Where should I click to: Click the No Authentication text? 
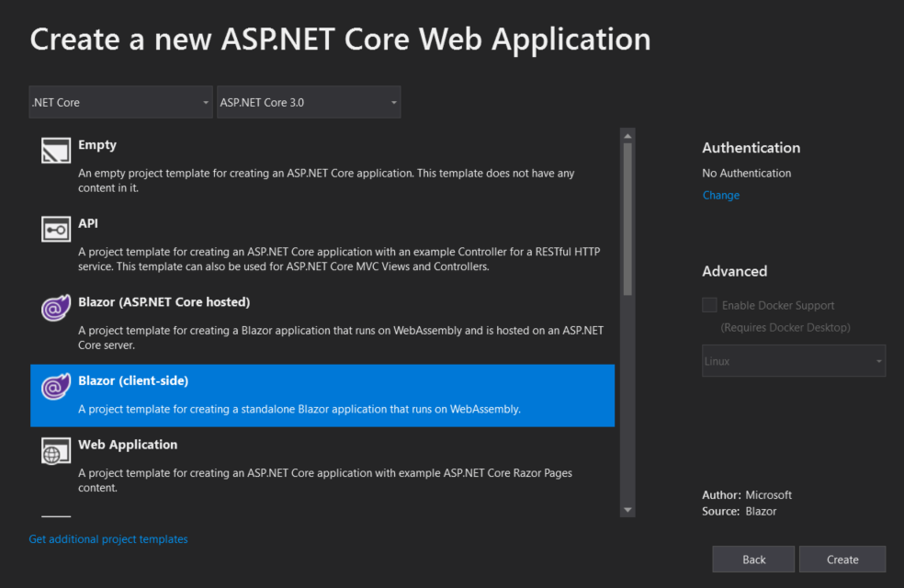pos(747,174)
